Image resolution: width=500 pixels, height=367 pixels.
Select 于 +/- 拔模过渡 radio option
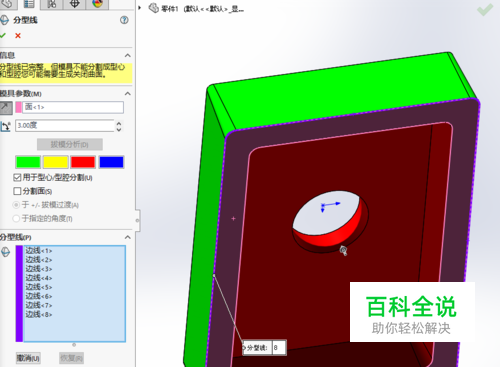coord(16,205)
